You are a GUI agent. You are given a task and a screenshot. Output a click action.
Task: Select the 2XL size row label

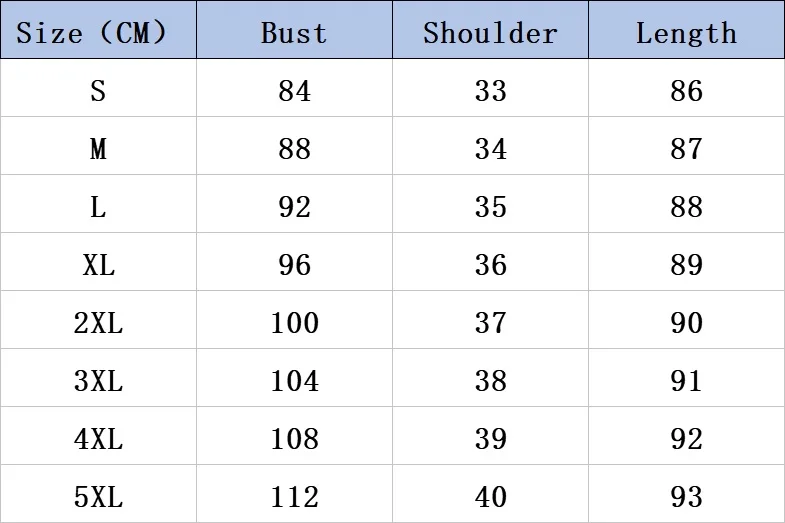click(x=98, y=323)
